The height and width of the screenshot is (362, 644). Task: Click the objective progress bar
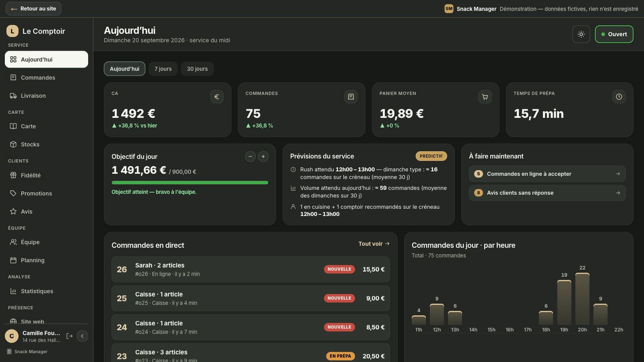(190, 183)
